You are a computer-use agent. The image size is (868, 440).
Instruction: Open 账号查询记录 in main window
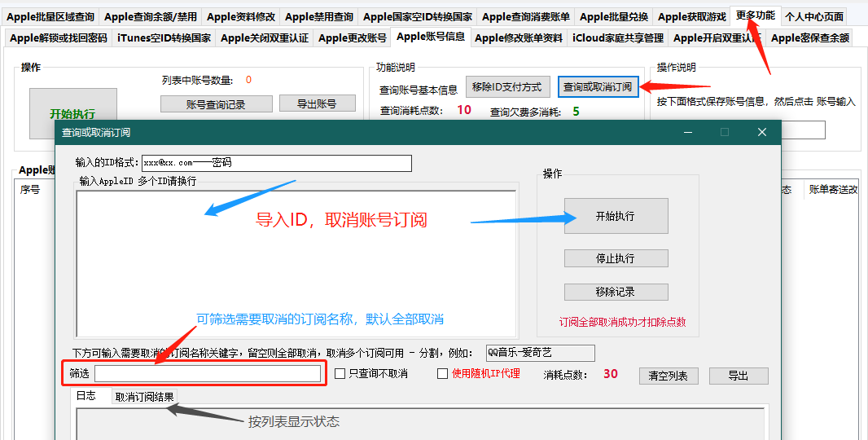coord(217,104)
